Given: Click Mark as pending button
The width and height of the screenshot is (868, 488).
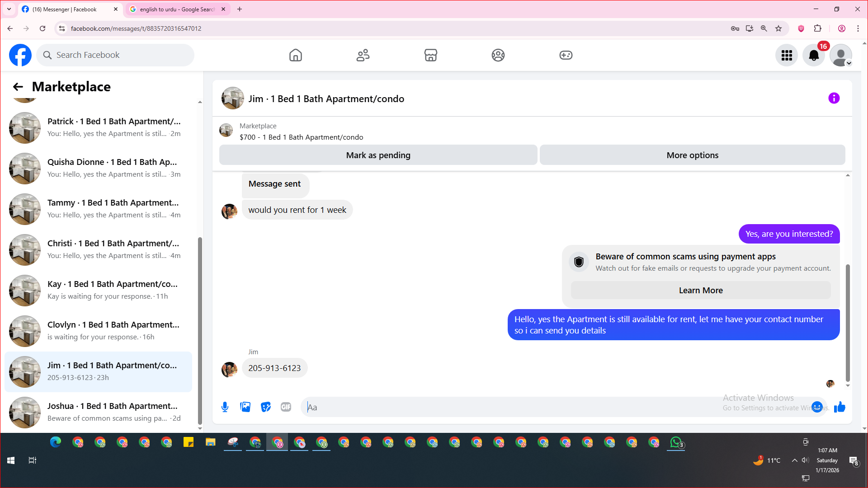Looking at the screenshot, I should pos(378,155).
